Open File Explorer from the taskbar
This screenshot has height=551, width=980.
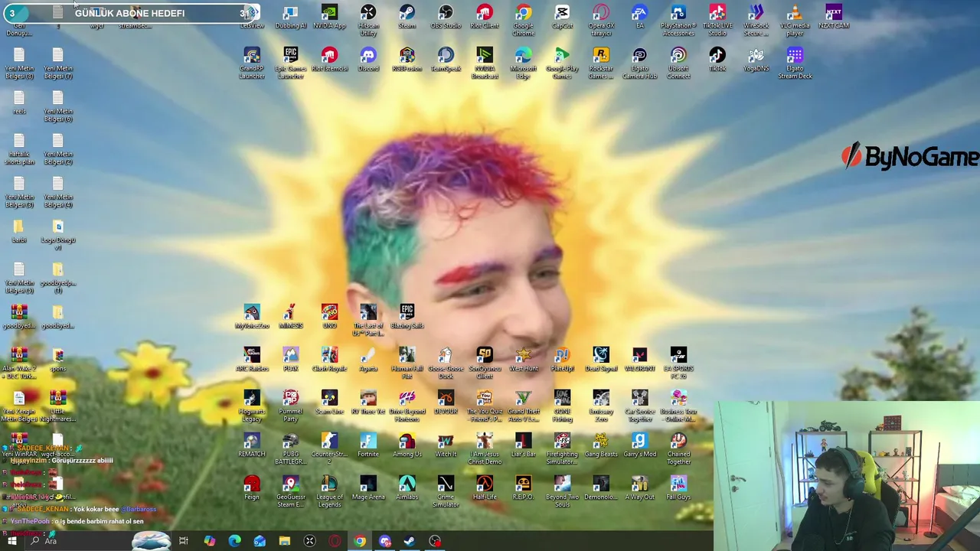tap(285, 541)
